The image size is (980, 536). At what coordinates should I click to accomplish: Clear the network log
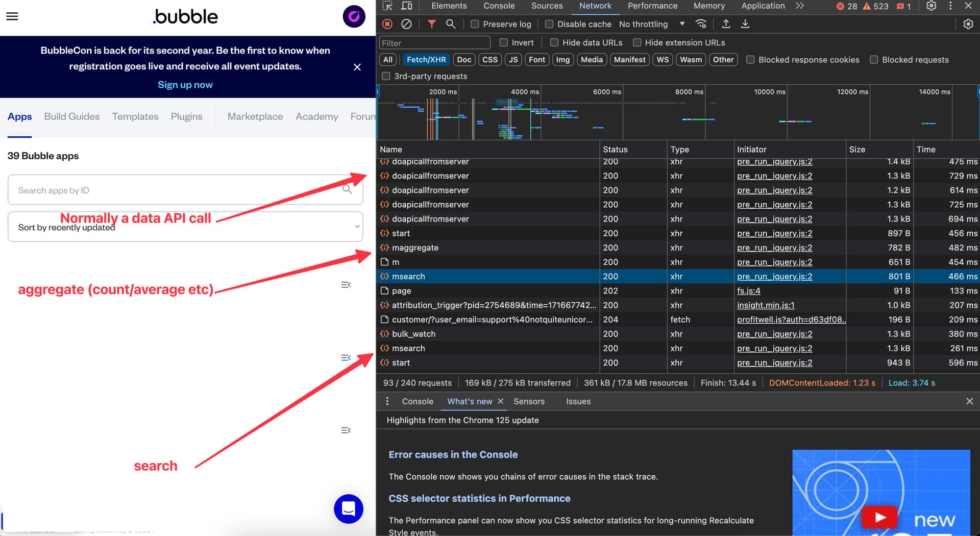pos(406,24)
